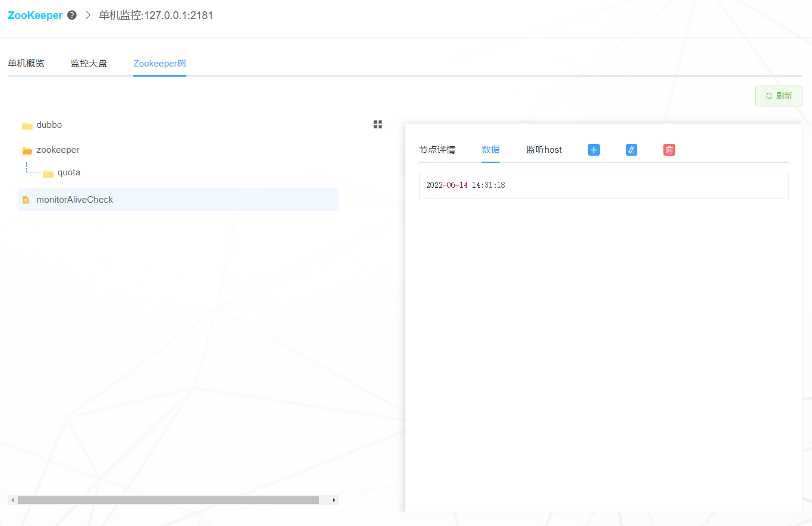Click the red delete node trash icon

pos(669,150)
